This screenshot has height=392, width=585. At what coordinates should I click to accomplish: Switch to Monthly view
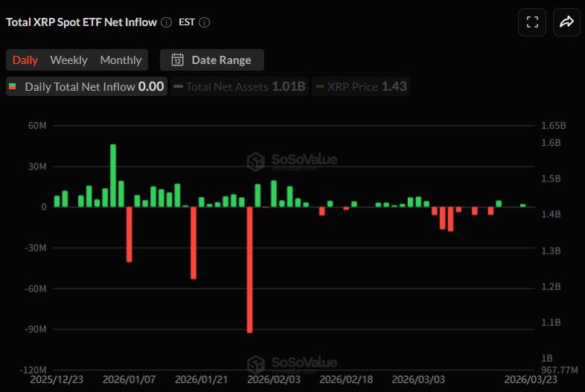point(121,60)
